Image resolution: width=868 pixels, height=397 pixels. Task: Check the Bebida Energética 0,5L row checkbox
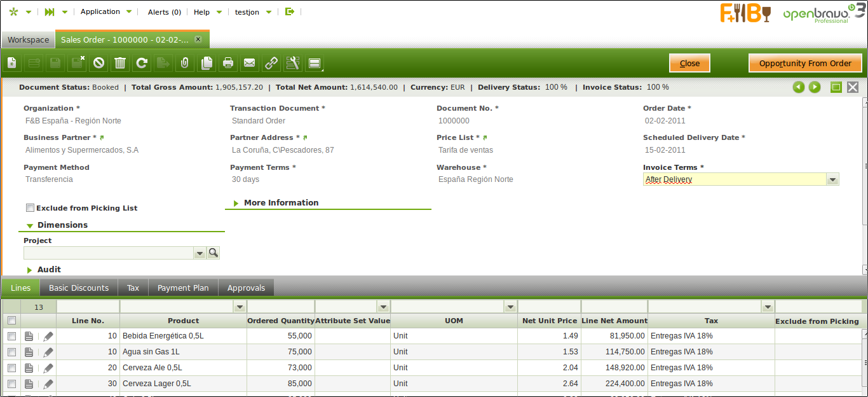(11, 336)
